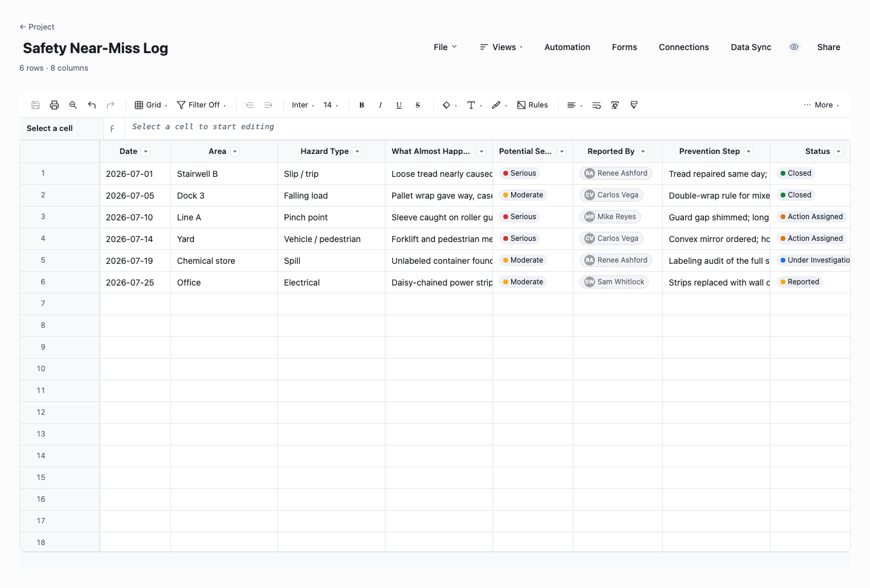
Task: Open conditional formatting Rules
Action: click(x=532, y=105)
